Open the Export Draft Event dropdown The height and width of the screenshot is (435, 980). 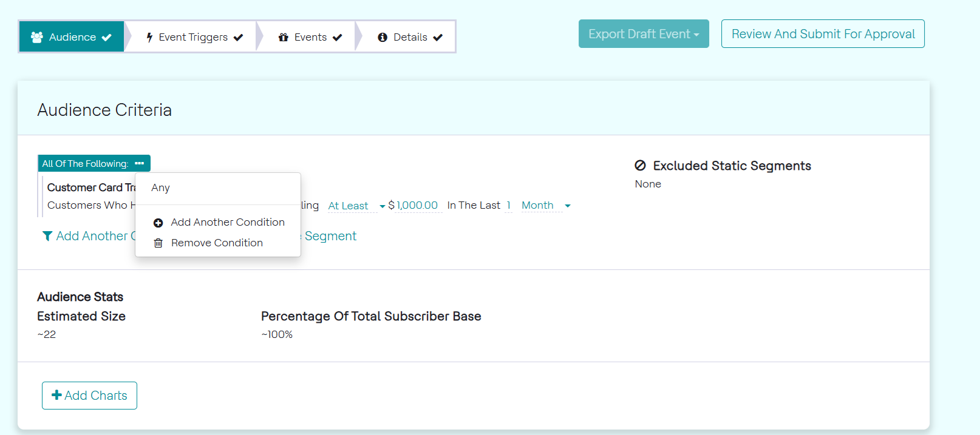(644, 34)
